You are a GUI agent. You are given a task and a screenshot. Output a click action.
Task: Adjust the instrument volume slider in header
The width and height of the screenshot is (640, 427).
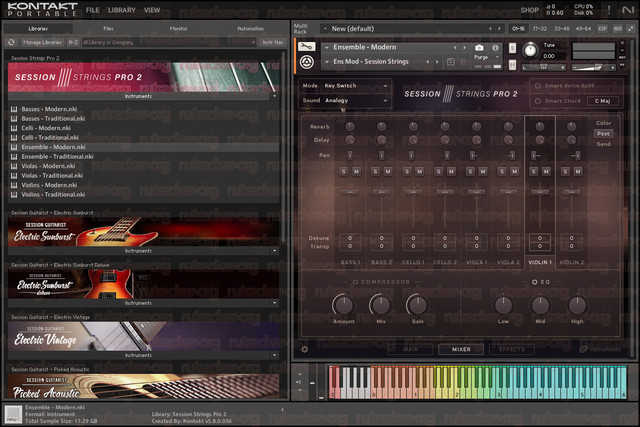click(593, 67)
